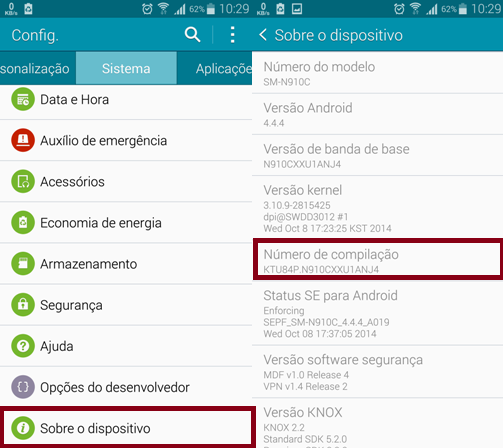Tap the Segurança padlock icon

tap(23, 304)
